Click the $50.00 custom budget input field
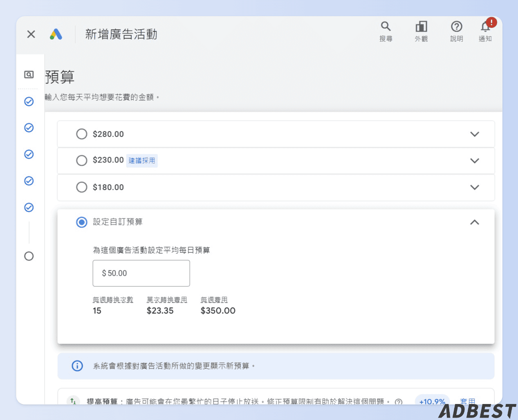518x420 pixels. click(x=141, y=273)
